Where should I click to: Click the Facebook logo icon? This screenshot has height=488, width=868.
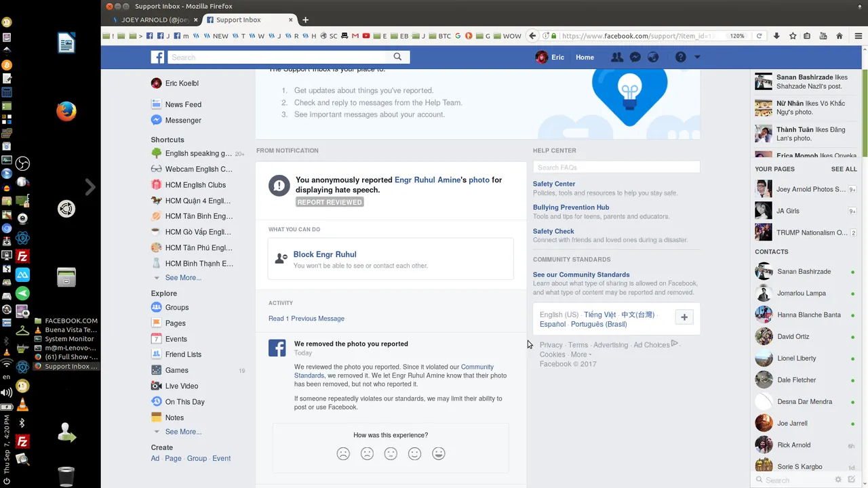(x=157, y=58)
